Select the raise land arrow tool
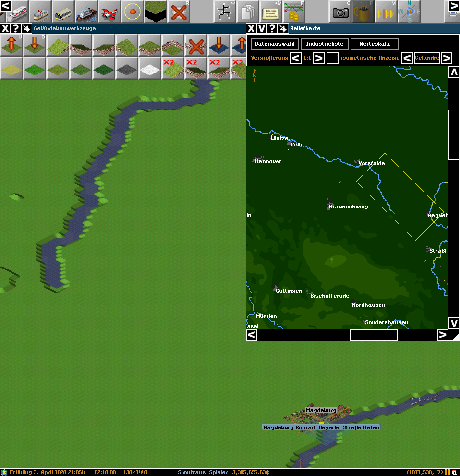 [11, 45]
